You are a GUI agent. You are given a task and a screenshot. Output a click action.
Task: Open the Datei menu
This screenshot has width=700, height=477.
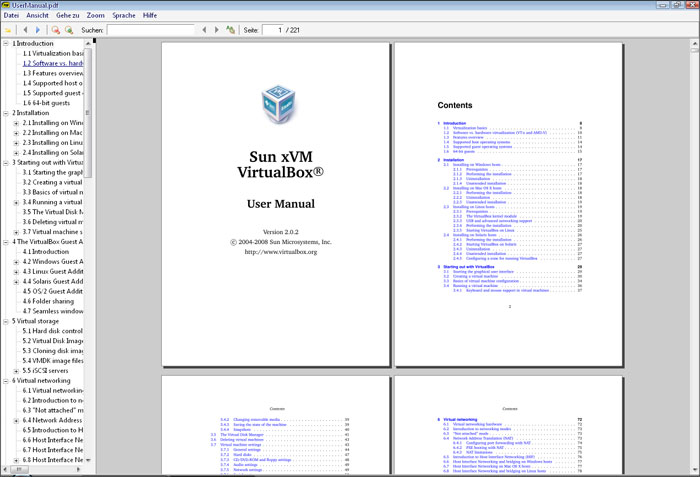(x=13, y=16)
